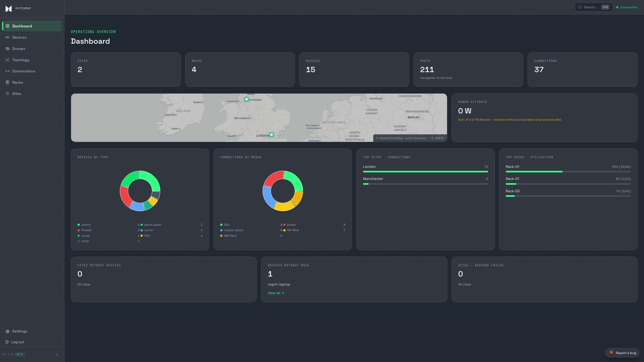This screenshot has height=362, width=644.
Task: Click the DAC legend green dot
Action: point(221,225)
